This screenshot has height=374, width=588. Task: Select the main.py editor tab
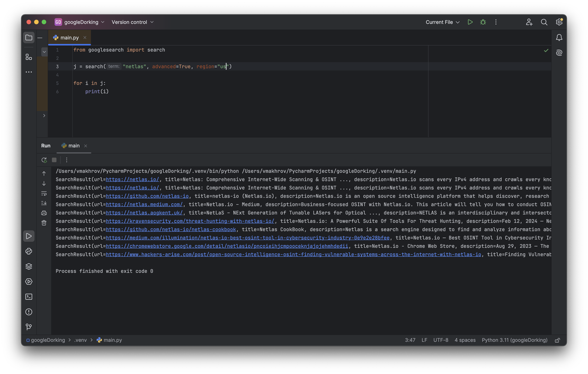coord(69,38)
